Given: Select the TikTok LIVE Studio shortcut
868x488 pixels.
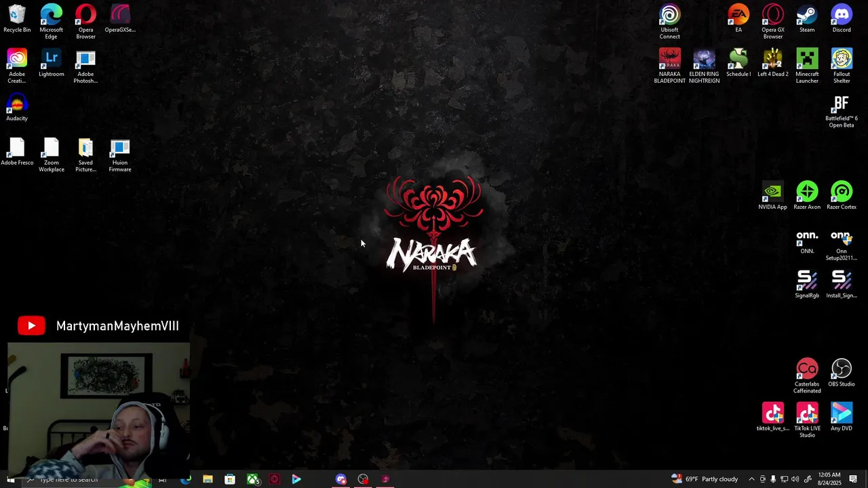Looking at the screenshot, I should [x=807, y=420].
